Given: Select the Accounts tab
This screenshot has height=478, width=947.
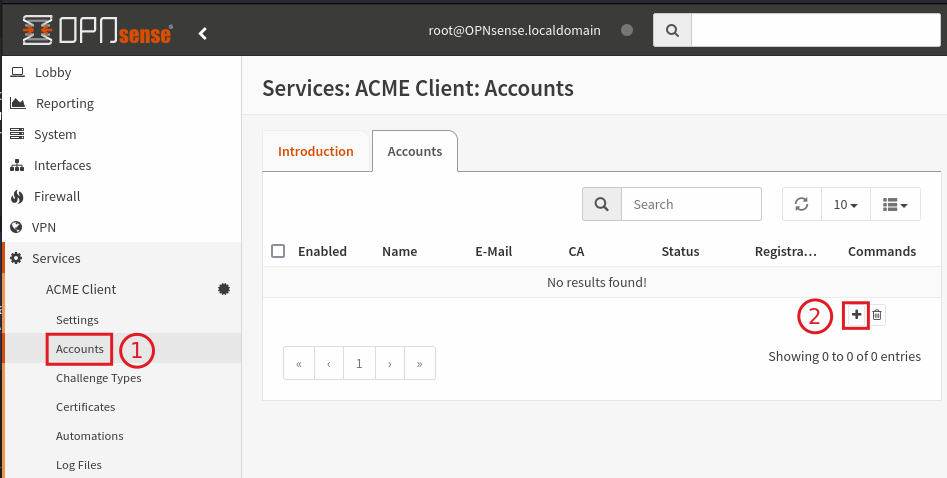Looking at the screenshot, I should [x=414, y=152].
